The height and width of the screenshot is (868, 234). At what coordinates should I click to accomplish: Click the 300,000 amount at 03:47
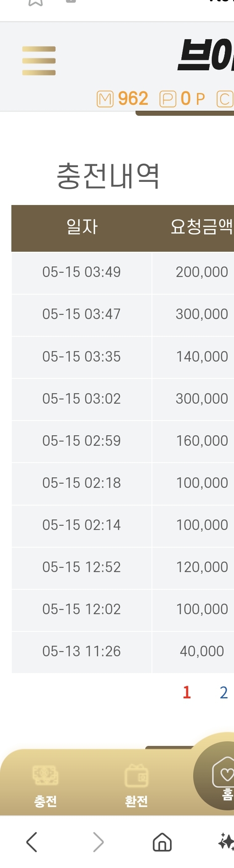(202, 314)
